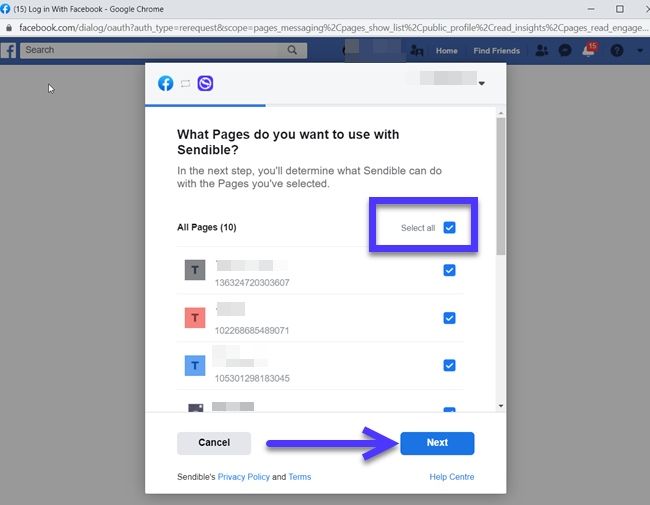Open the Terms link

(300, 477)
